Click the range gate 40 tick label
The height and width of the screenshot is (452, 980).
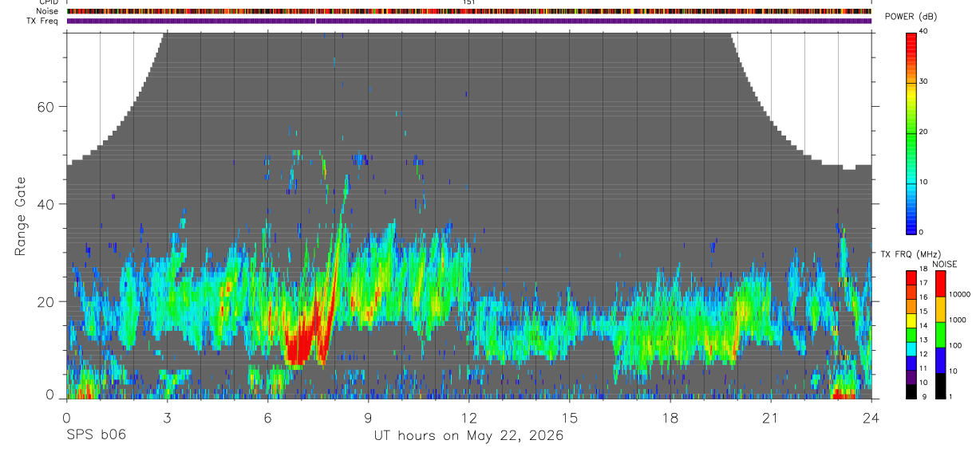click(45, 204)
